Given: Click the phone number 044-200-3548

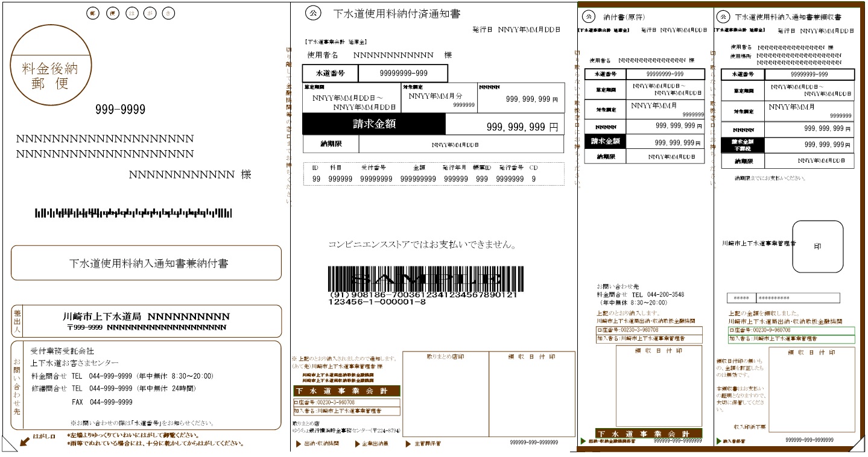Looking at the screenshot, I should coord(666,295).
